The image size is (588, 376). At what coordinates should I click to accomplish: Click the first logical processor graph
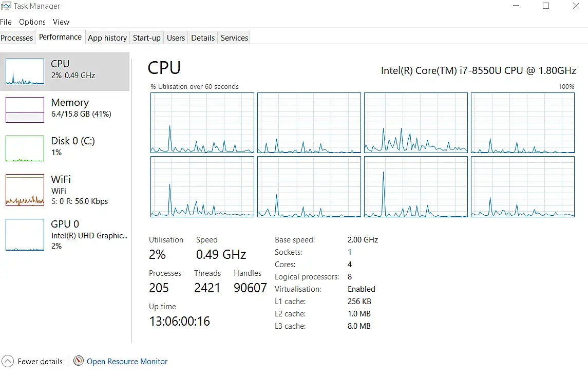click(202, 123)
